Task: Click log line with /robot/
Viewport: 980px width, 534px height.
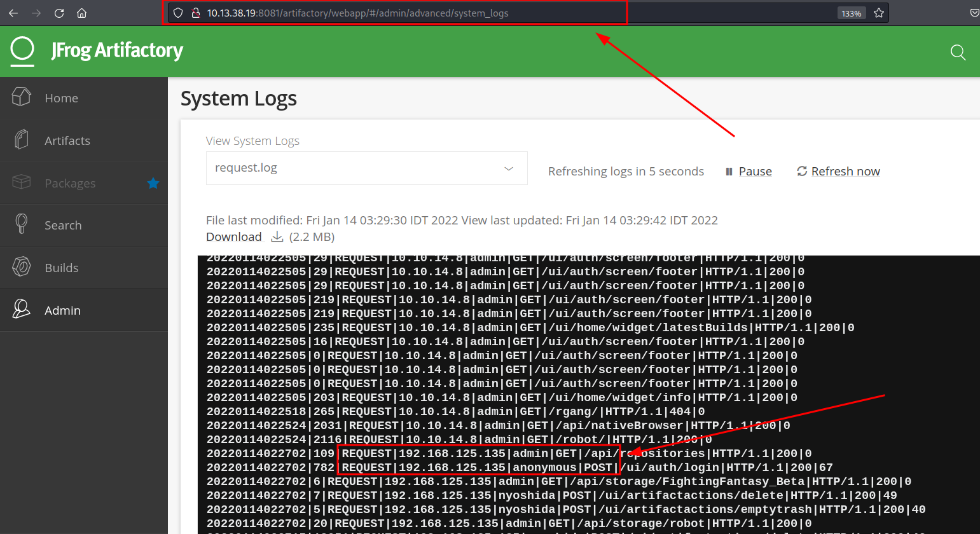Action: click(459, 440)
